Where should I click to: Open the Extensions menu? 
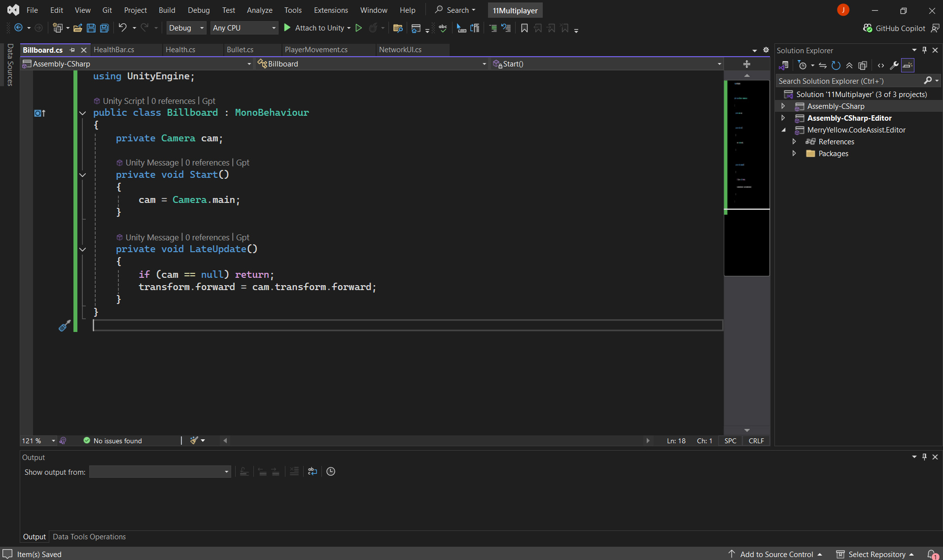[x=330, y=10]
